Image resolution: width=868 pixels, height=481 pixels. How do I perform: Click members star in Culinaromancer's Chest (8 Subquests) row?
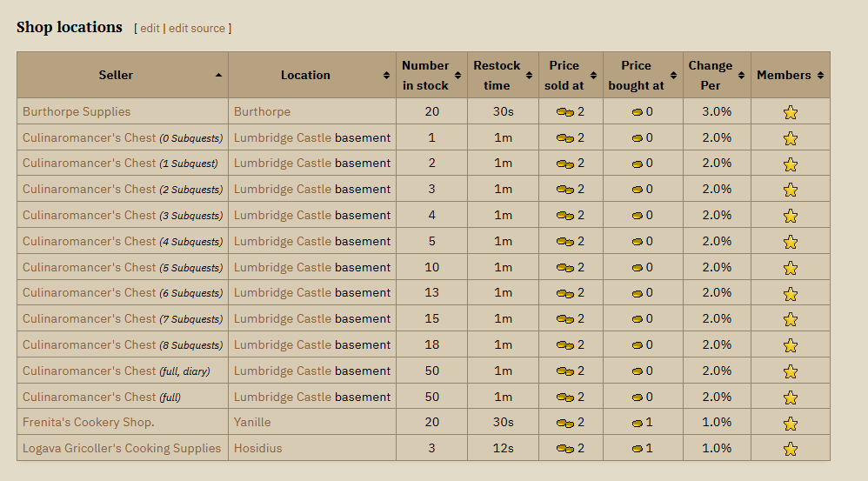pyautogui.click(x=791, y=345)
